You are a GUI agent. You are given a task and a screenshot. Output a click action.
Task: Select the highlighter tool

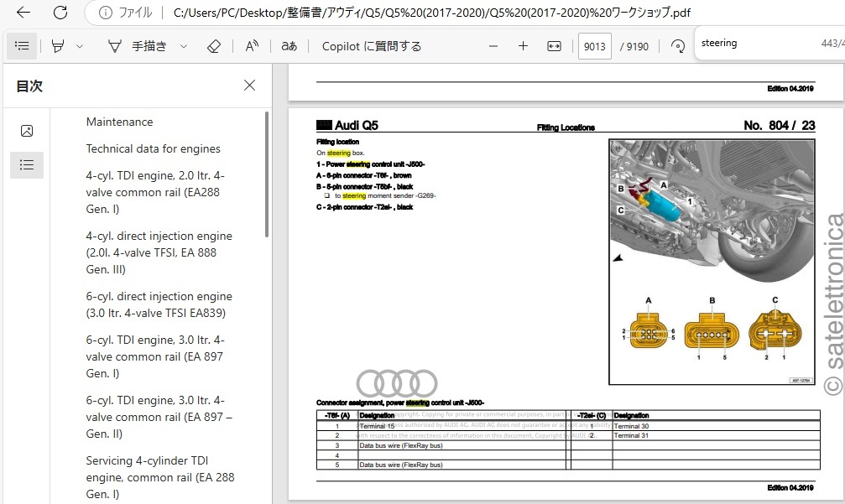point(58,46)
